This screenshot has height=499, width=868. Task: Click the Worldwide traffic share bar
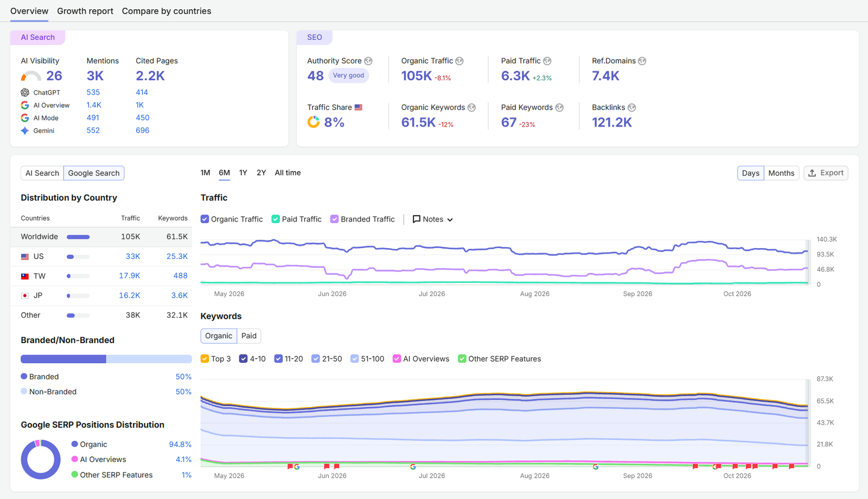[x=78, y=237]
